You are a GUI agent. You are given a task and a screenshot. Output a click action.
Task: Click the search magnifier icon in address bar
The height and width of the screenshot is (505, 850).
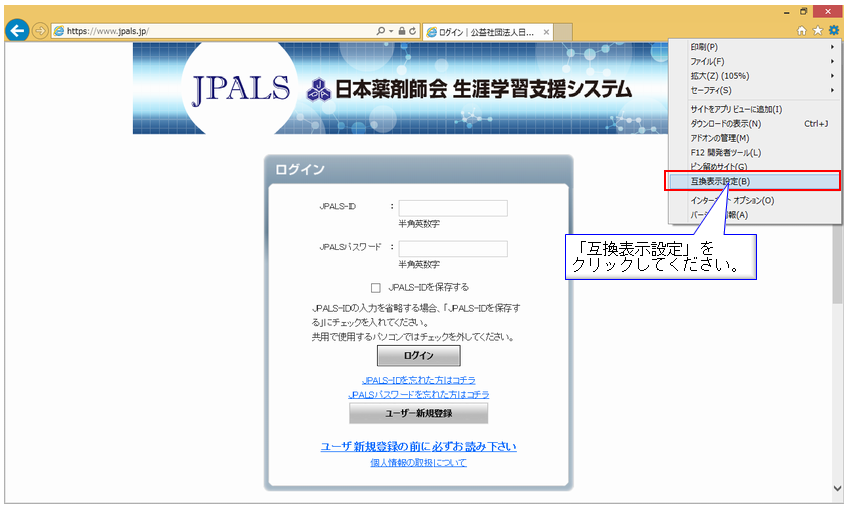[x=381, y=31]
